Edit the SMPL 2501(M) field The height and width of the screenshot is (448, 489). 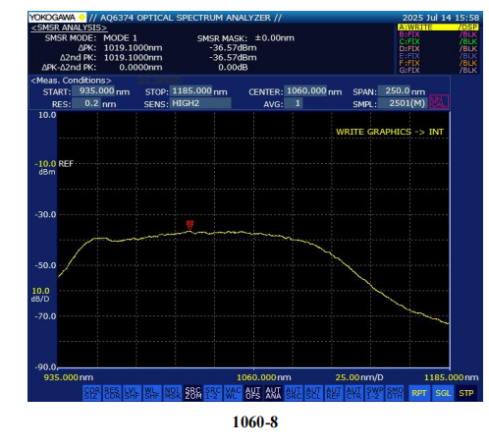point(403,103)
